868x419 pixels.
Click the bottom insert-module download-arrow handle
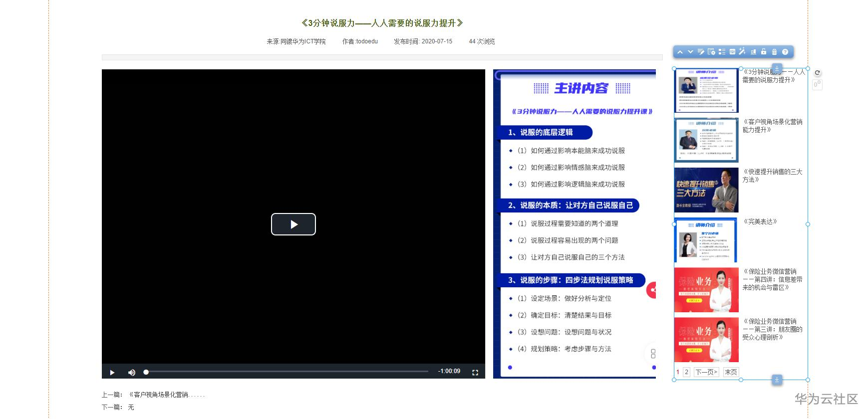(777, 380)
